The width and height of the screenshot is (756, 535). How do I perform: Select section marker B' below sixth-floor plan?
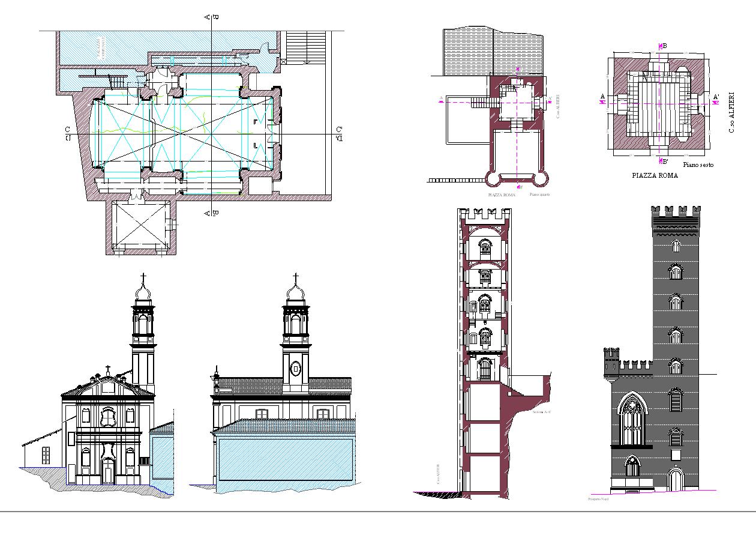[x=663, y=161]
